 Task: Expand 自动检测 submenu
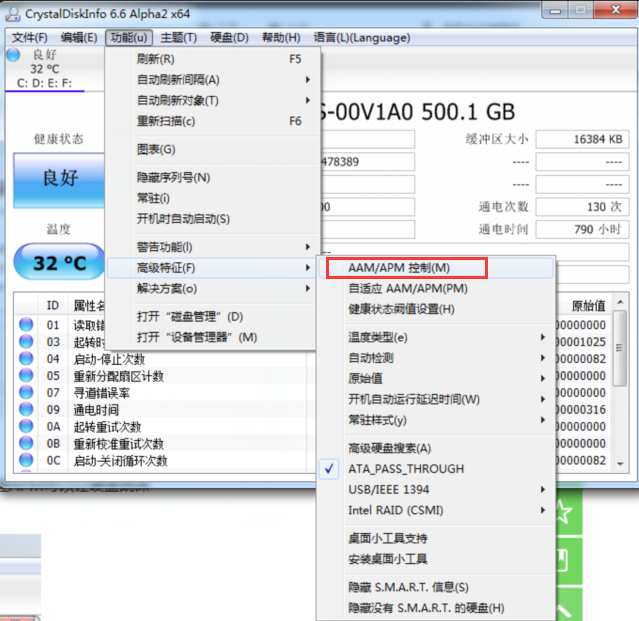pyautogui.click(x=435, y=358)
